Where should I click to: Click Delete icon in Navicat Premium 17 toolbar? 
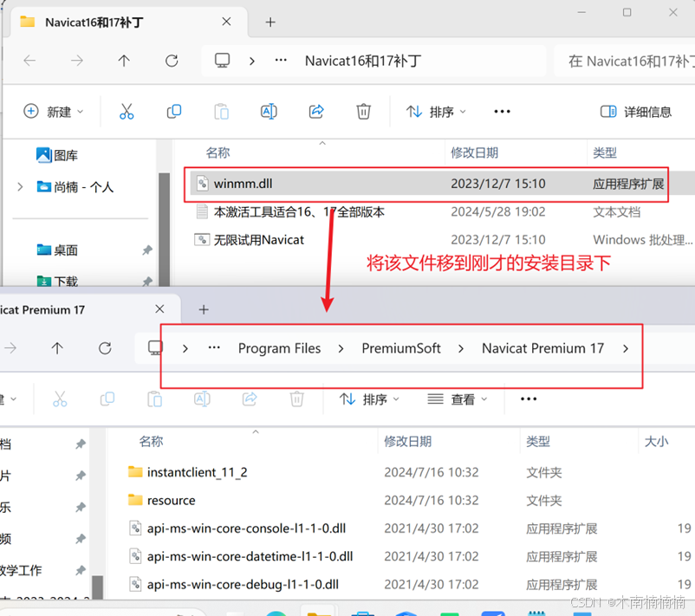click(296, 399)
